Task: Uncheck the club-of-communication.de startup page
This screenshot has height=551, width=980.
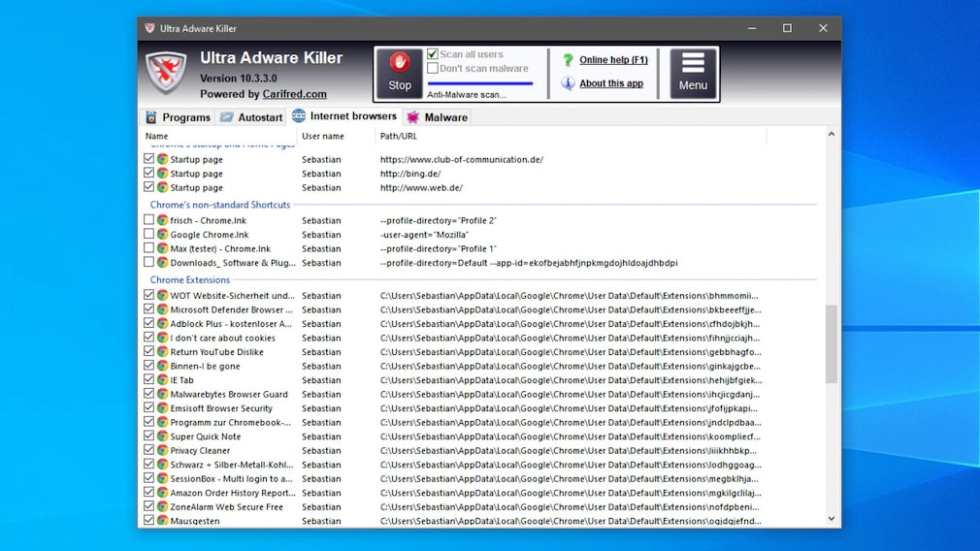Action: 148,159
